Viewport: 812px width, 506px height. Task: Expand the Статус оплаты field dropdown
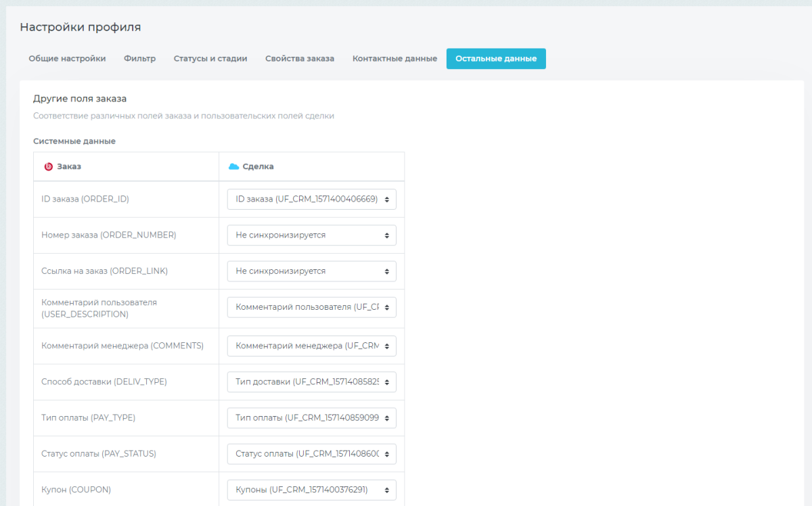[311, 454]
